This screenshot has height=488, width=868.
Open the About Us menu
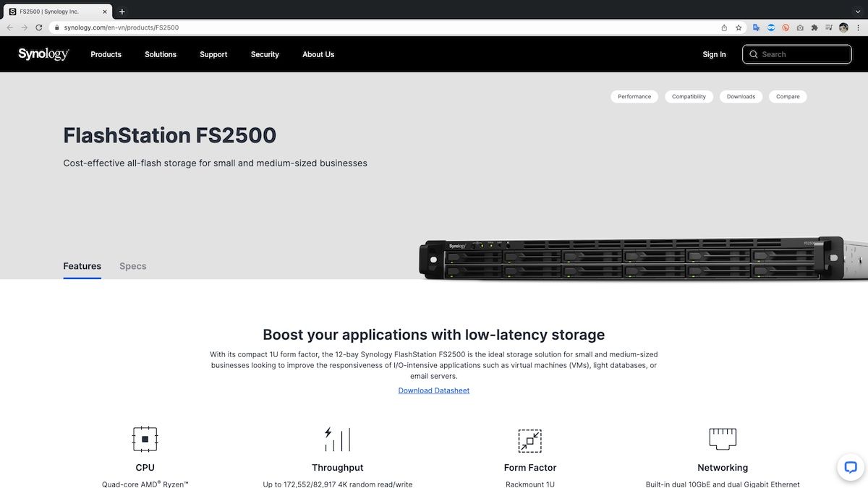[318, 54]
